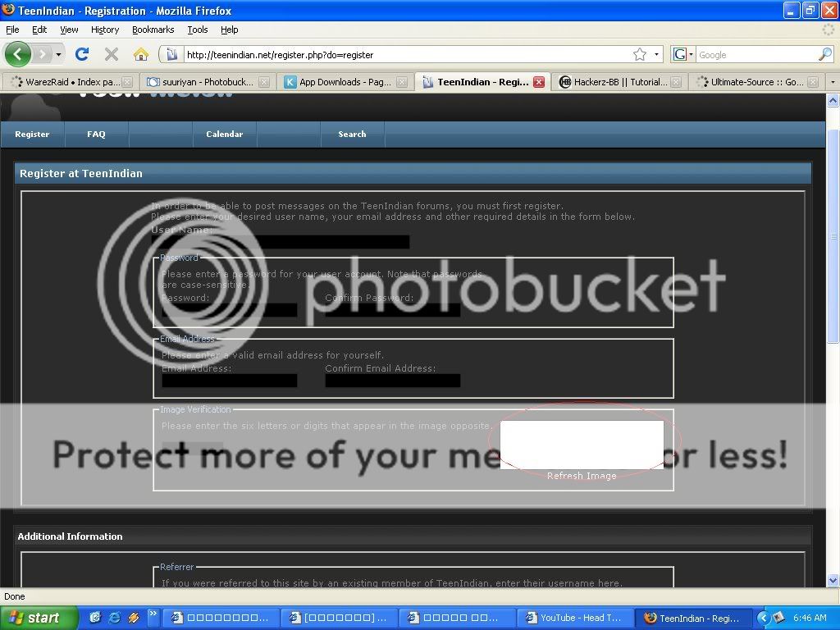Open the Windows Start menu

[39, 618]
